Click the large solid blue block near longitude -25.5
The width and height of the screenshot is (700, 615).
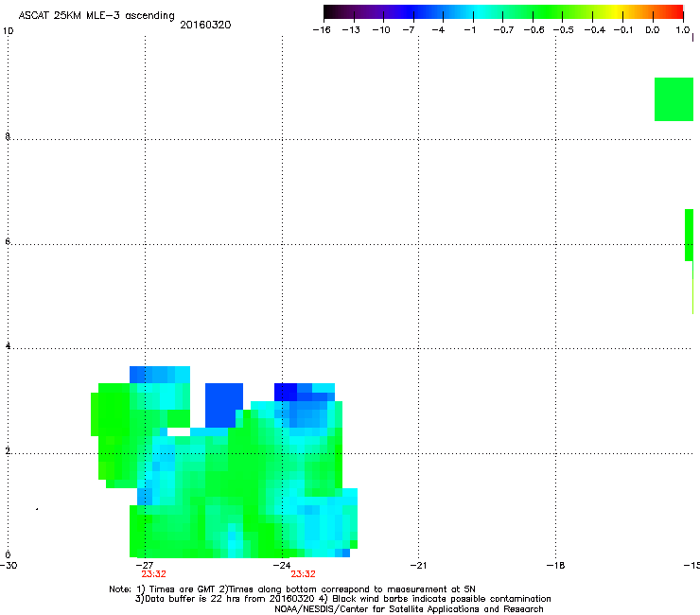coord(223,405)
